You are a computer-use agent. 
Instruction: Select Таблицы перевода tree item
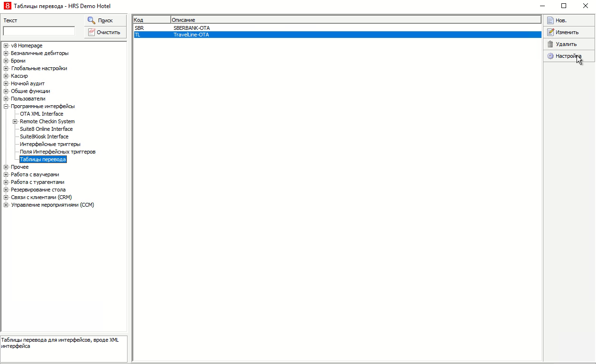point(43,159)
